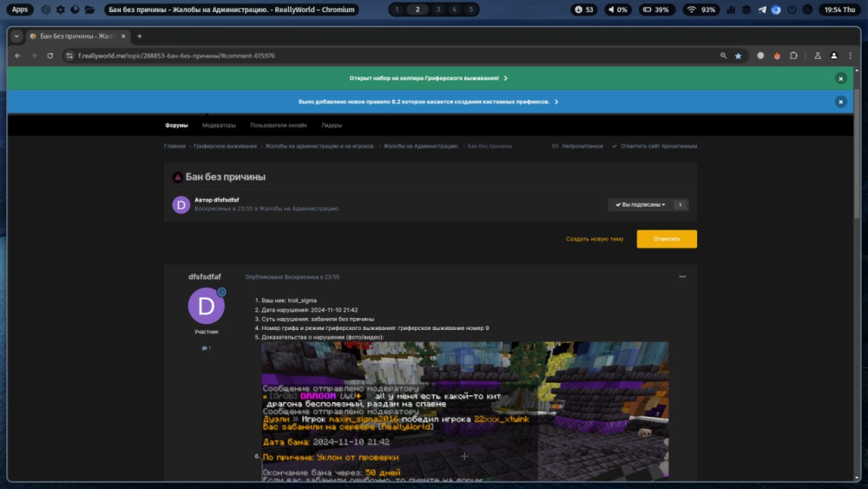Open the Форумы navigation item
This screenshot has height=489, width=868.
(176, 125)
